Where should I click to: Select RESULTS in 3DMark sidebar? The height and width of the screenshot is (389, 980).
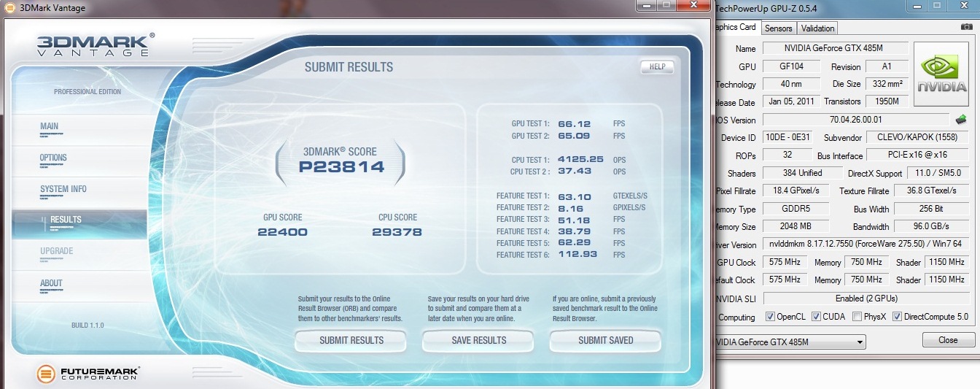(x=79, y=223)
